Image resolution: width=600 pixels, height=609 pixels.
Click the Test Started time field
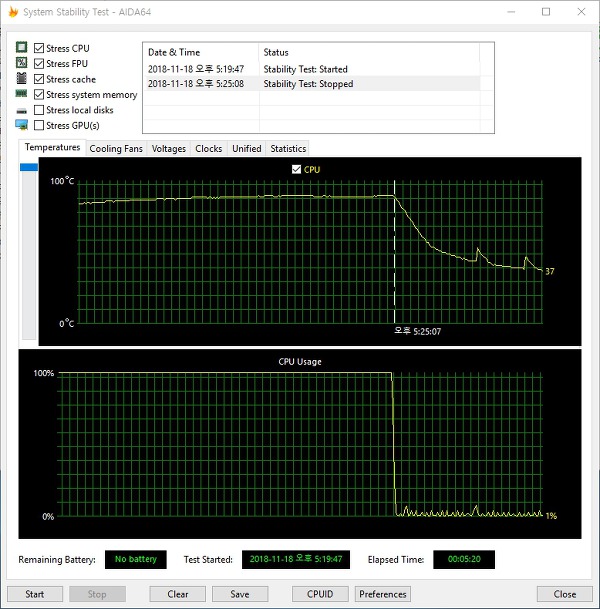296,559
